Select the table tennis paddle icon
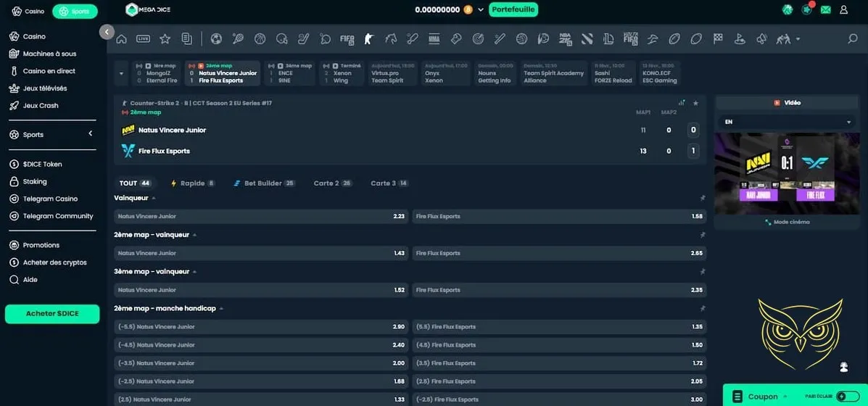This screenshot has height=406, width=868. point(325,38)
